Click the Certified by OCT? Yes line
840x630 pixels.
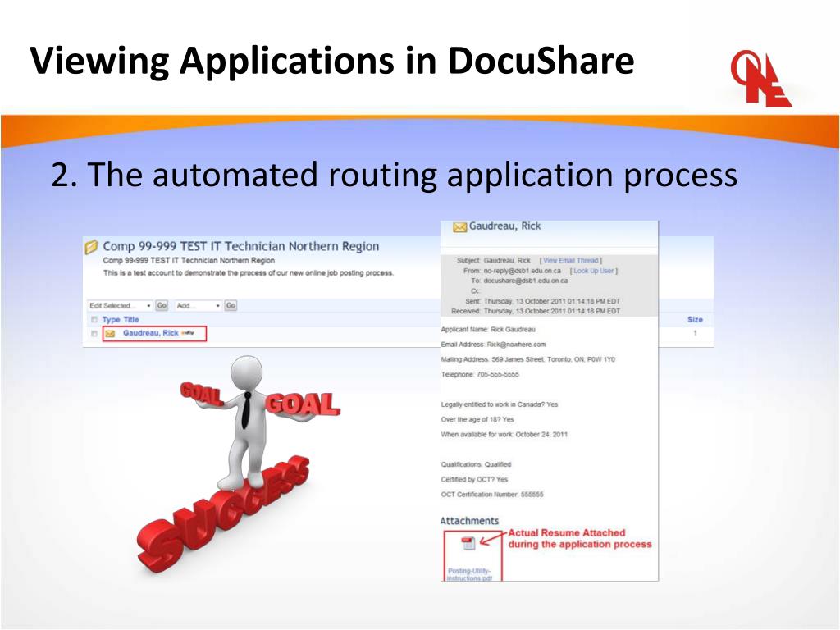point(474,479)
